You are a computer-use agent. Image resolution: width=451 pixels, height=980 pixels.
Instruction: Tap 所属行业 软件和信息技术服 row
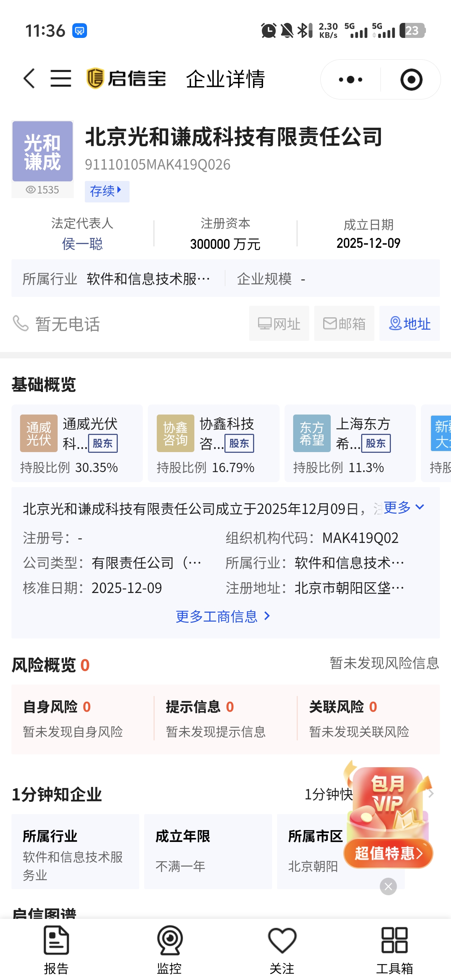[117, 279]
